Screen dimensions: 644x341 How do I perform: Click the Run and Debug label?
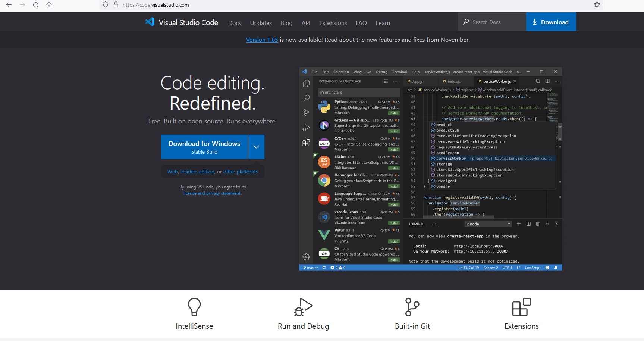tap(303, 326)
